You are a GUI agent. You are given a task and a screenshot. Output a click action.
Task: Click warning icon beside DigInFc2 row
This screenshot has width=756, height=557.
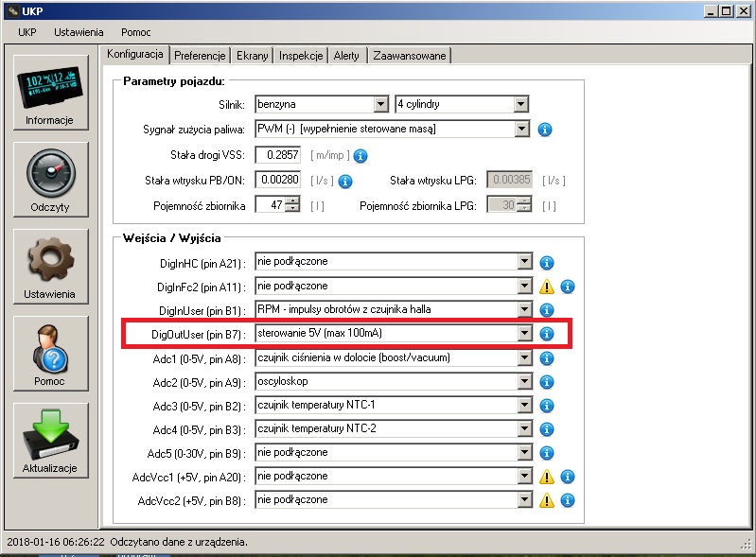[x=547, y=287]
